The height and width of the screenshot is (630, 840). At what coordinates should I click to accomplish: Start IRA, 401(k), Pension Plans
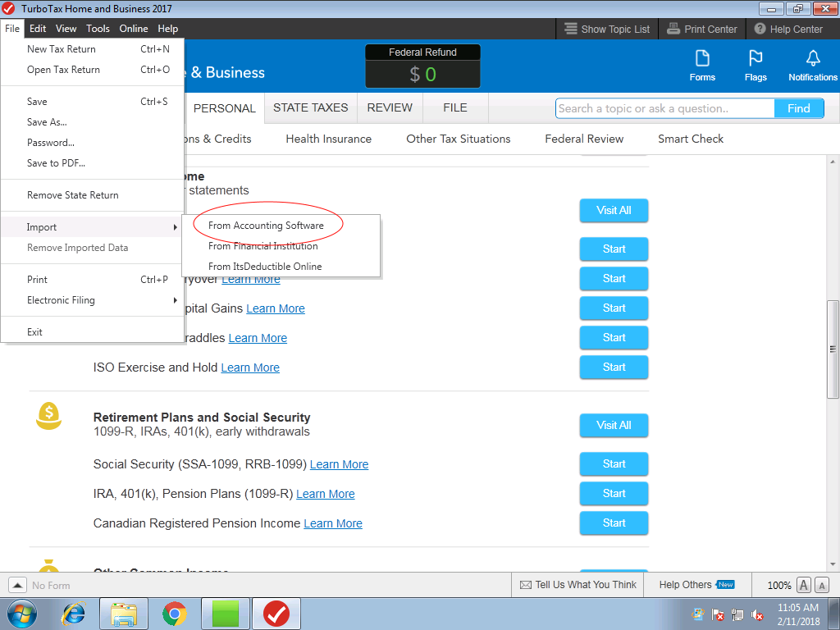(614, 493)
